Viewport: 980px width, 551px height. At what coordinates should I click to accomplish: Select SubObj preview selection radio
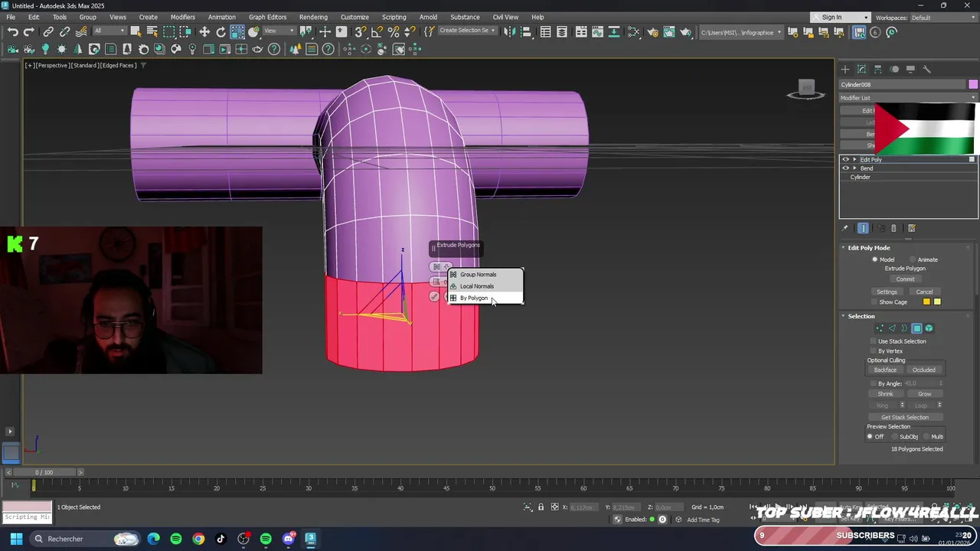[x=895, y=436]
